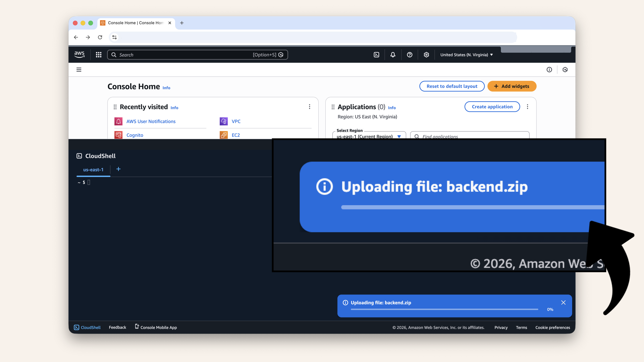Viewport: 644px width, 362px height.
Task: Open the region selector dropdown for United States
Action: 466,55
